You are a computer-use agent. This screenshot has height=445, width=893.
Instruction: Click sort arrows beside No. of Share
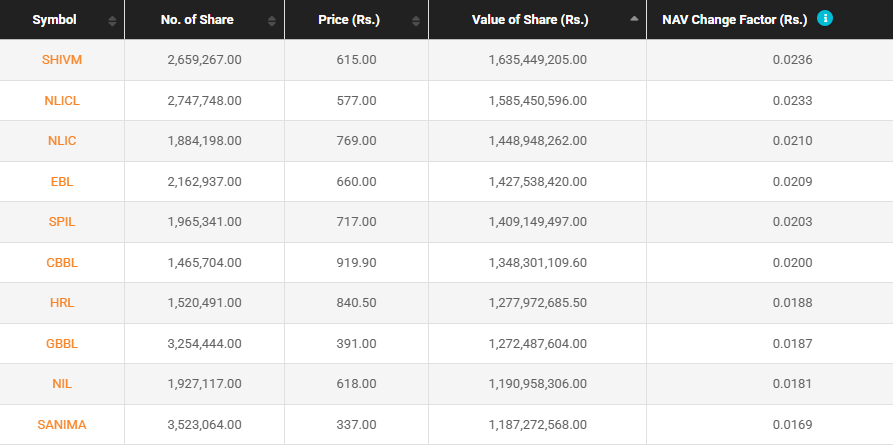(x=271, y=20)
